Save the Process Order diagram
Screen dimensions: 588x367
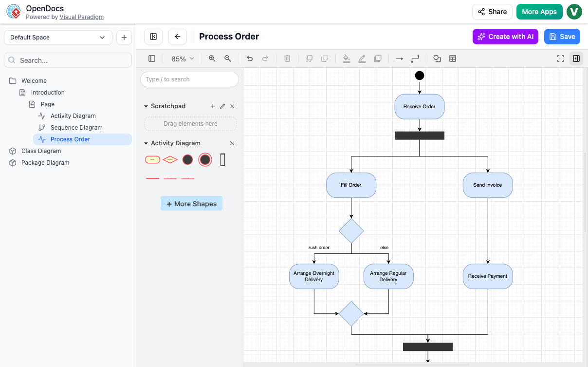coord(562,37)
